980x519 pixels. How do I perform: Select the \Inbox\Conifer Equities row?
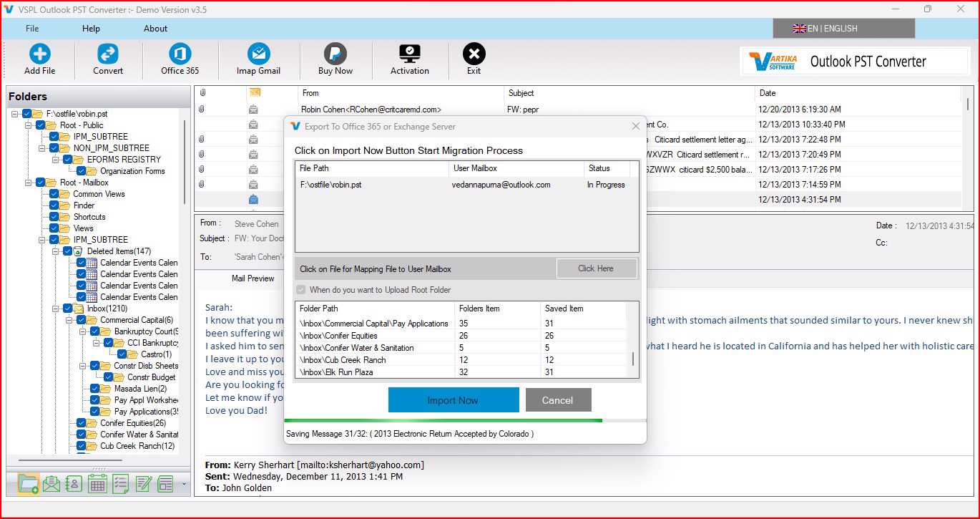(x=461, y=336)
